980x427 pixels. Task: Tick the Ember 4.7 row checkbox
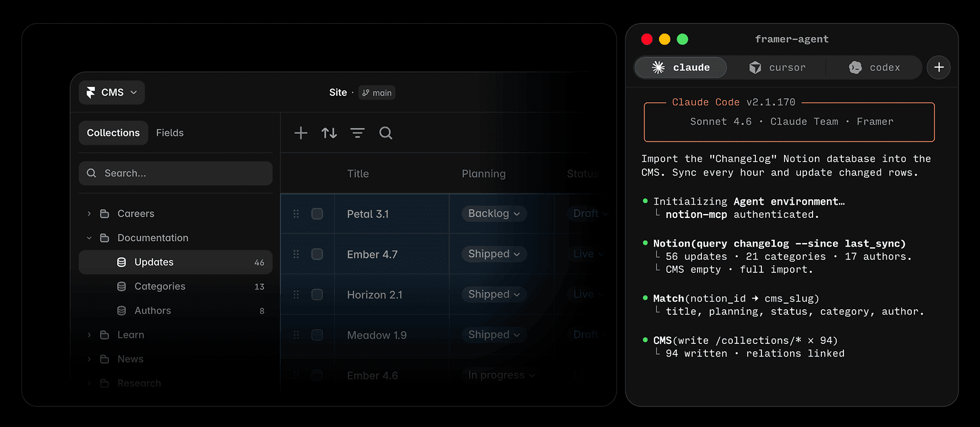317,254
